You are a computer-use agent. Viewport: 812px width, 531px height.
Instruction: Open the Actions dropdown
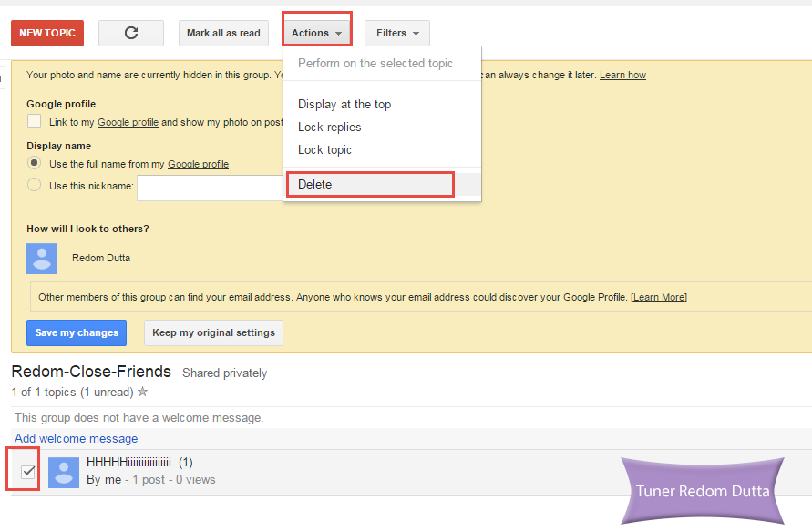(316, 33)
